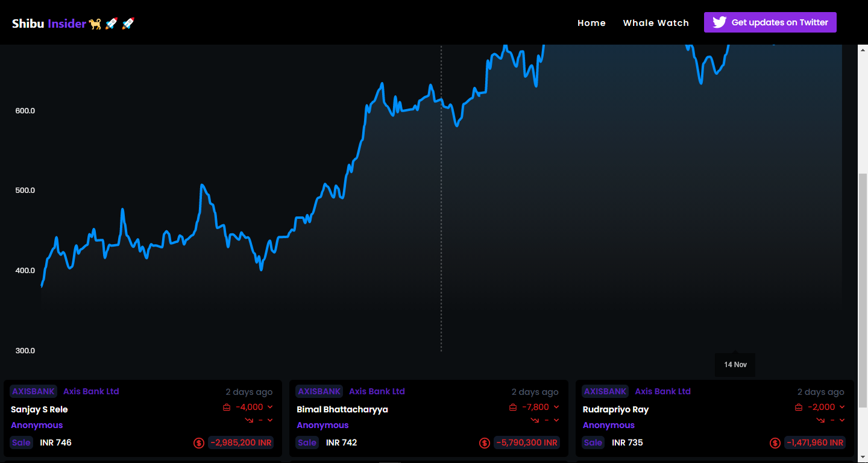Expand trend chevron in Rudrapriyo Ray card

coord(842,420)
